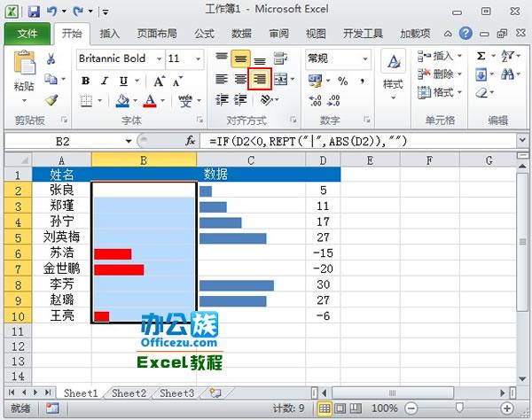532x420 pixels.
Task: Click the accounting number format icon
Action: 315,81
